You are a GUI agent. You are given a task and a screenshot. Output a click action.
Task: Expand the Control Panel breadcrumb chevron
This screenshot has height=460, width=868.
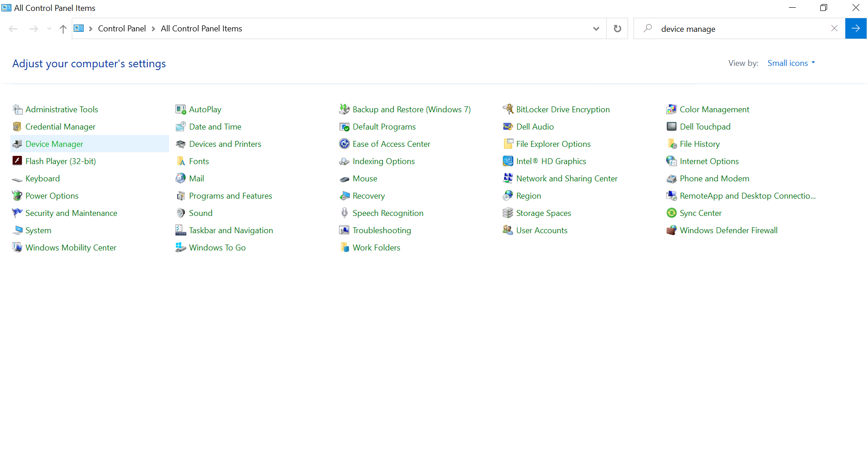[x=153, y=29]
